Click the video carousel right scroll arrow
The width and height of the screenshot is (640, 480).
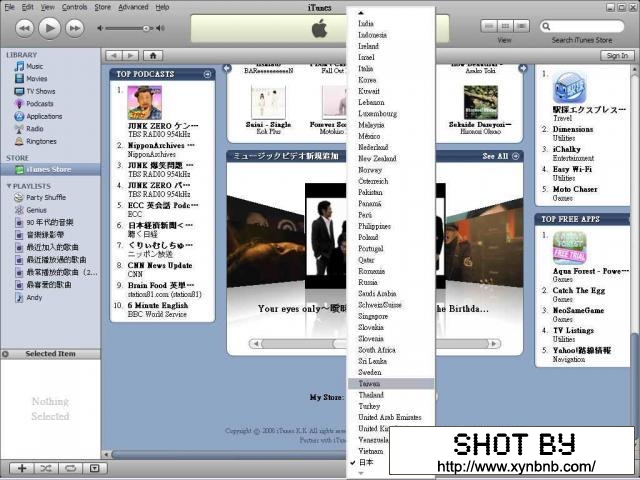(494, 344)
